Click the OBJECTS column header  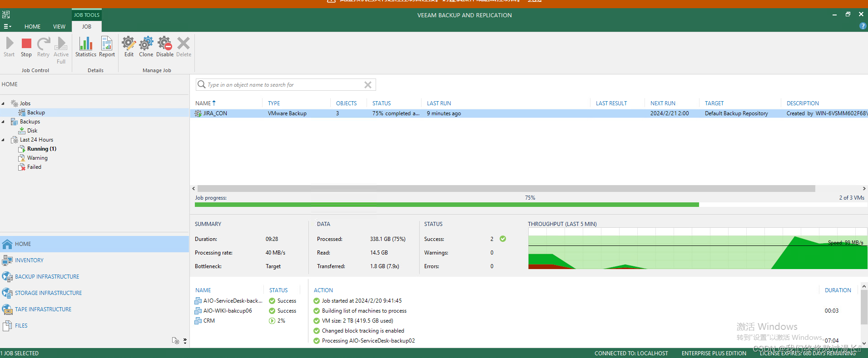(346, 103)
